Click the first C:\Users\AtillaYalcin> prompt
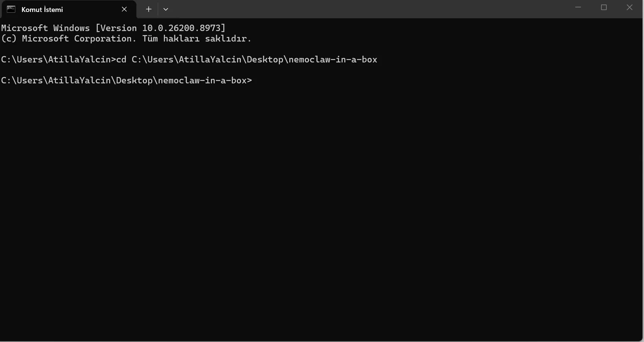Screen dimensions: 644x342 point(58,60)
